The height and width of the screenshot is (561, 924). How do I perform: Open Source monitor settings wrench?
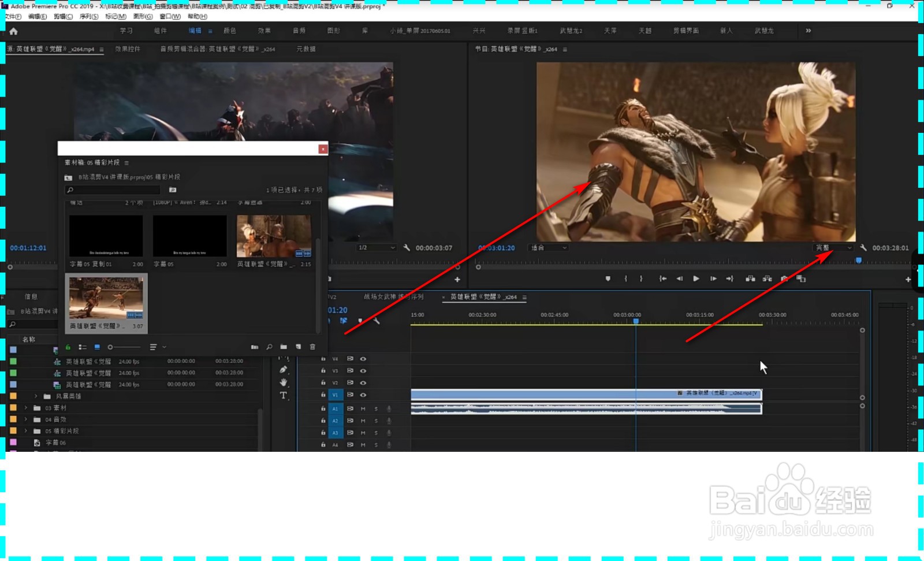coord(407,248)
